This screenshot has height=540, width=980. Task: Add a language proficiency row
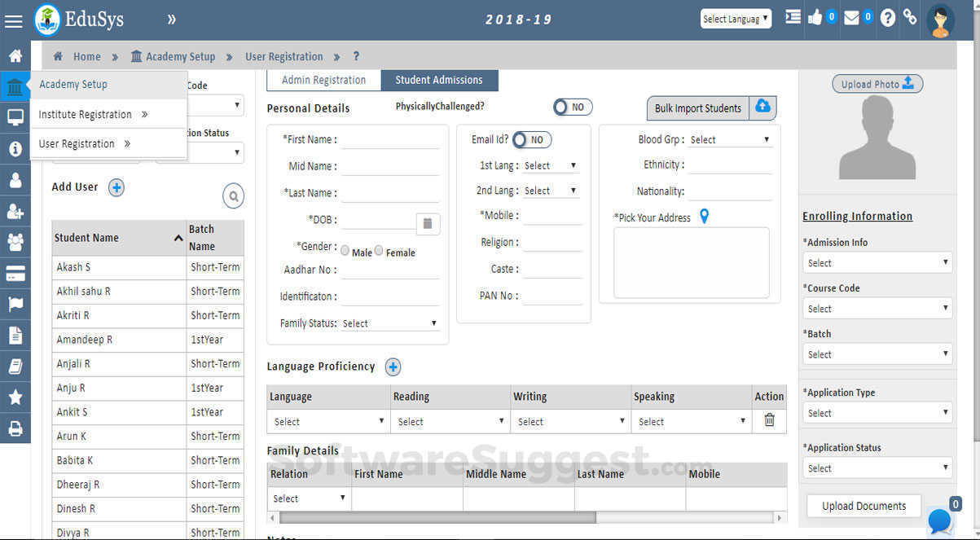[x=393, y=367]
